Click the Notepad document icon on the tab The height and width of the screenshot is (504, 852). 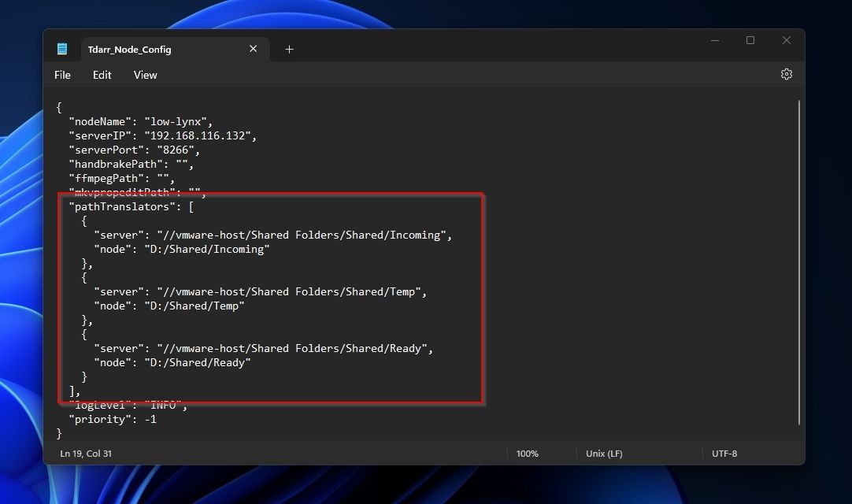tap(62, 48)
